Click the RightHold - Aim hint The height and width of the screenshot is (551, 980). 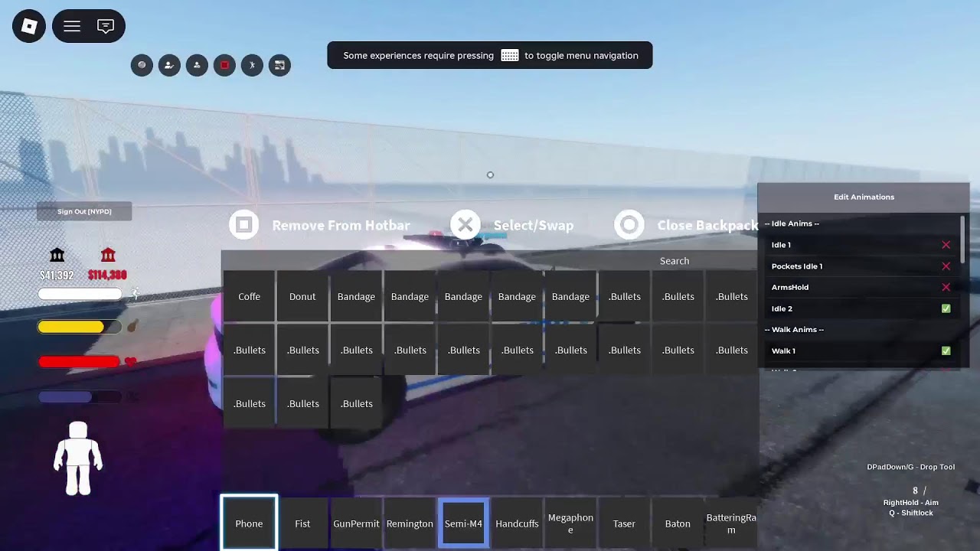[x=911, y=503]
